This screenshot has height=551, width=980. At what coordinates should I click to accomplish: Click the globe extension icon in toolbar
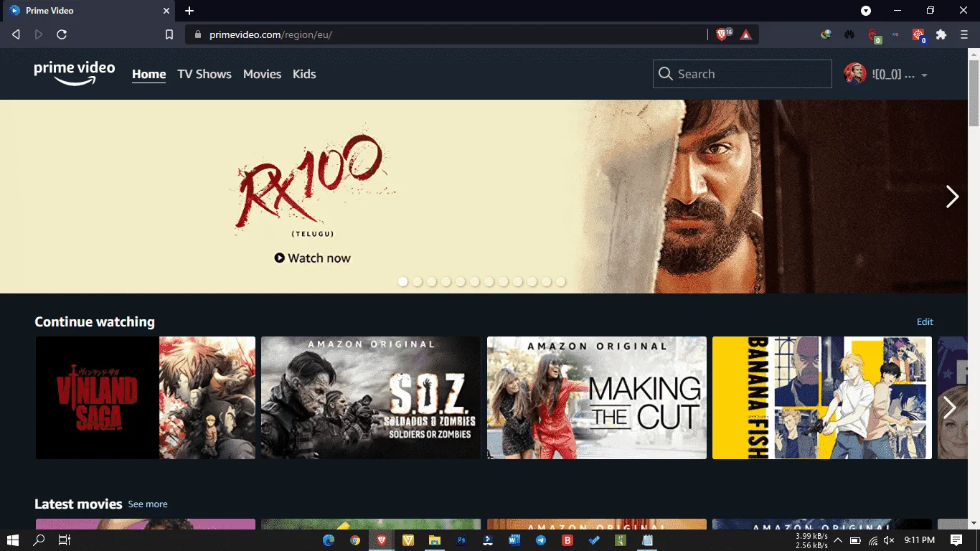point(826,34)
